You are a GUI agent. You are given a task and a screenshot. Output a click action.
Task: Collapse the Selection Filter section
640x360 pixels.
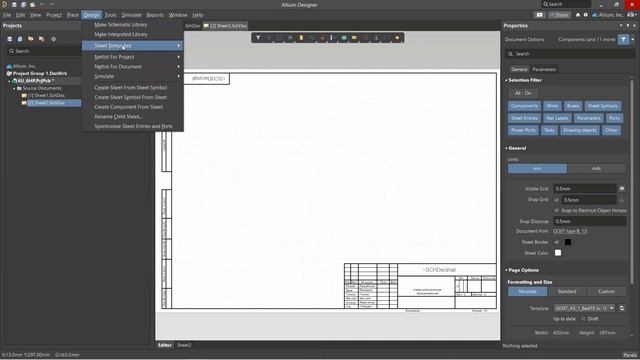507,80
